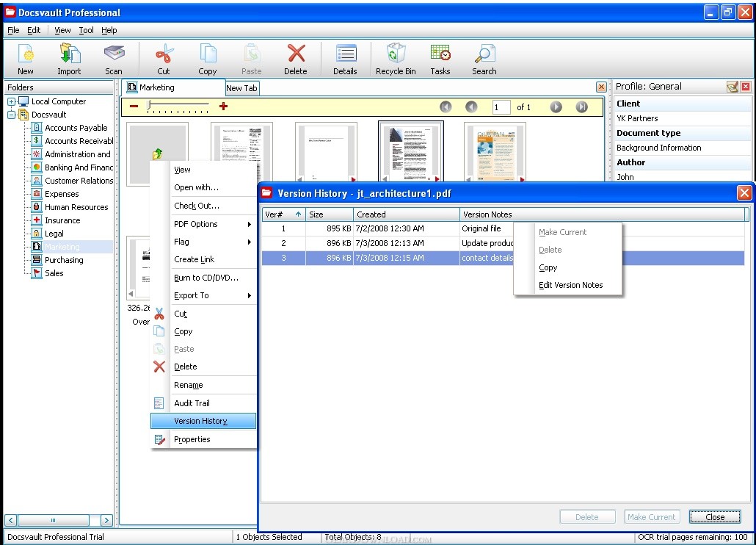Select the Administration and folder icon
The height and width of the screenshot is (545, 756).
click(37, 154)
